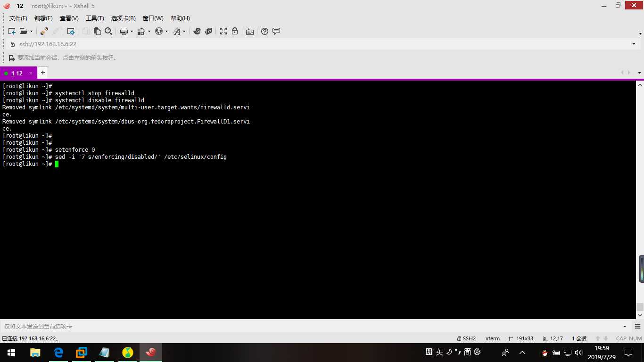Open the 工具(T) menu
Viewport: 644px width, 362px height.
tap(95, 18)
